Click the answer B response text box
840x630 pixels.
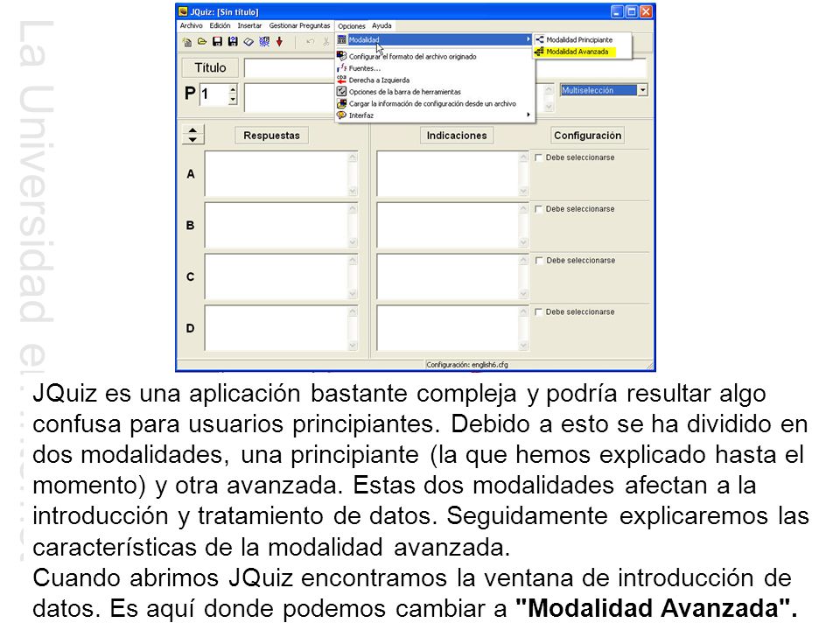[x=276, y=226]
